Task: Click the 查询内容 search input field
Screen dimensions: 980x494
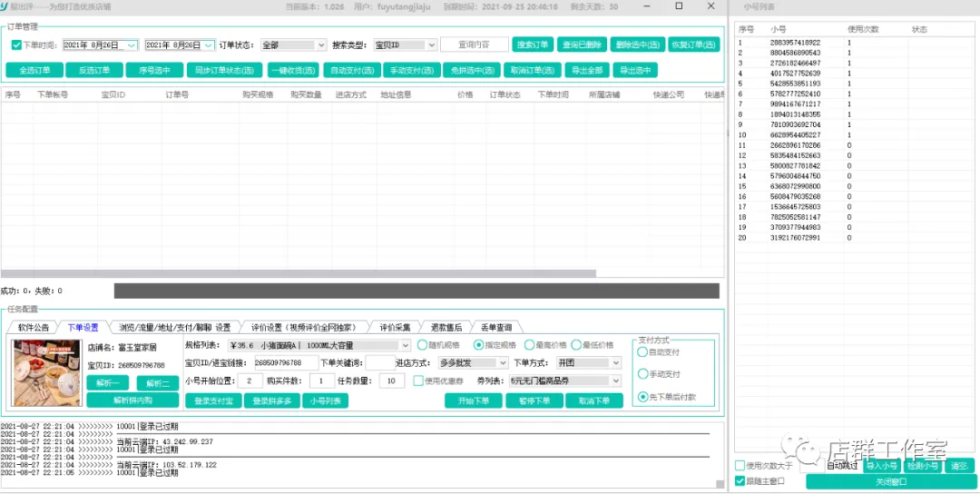Action: click(x=474, y=45)
